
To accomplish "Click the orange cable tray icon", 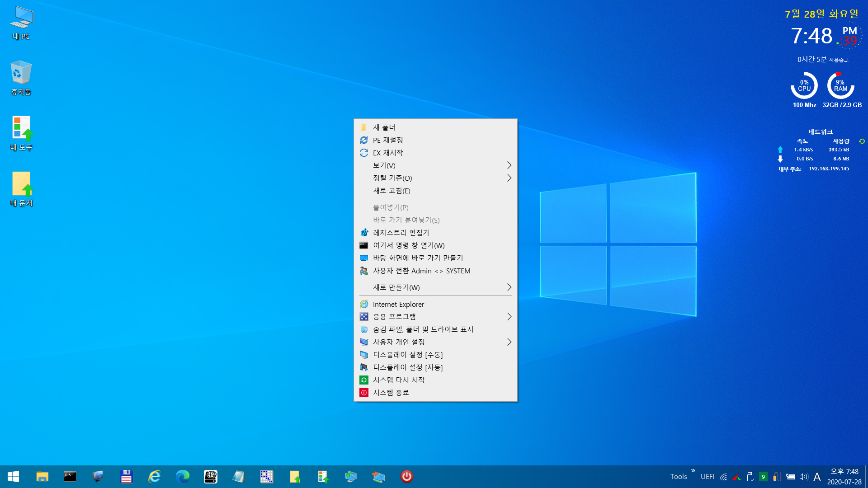I will coord(777,477).
